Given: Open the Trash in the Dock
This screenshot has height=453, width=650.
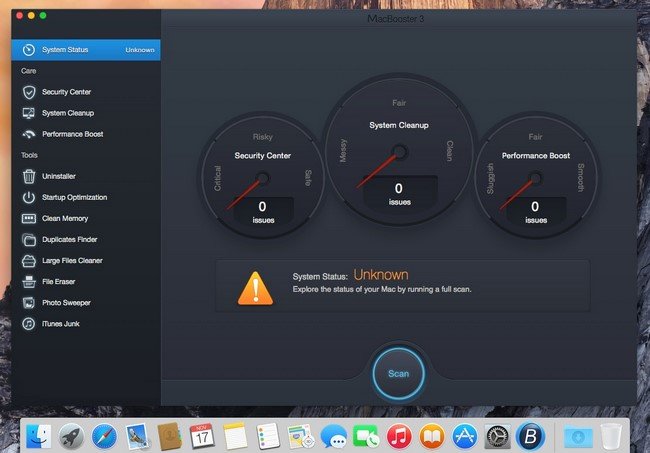Looking at the screenshot, I should coord(611,436).
